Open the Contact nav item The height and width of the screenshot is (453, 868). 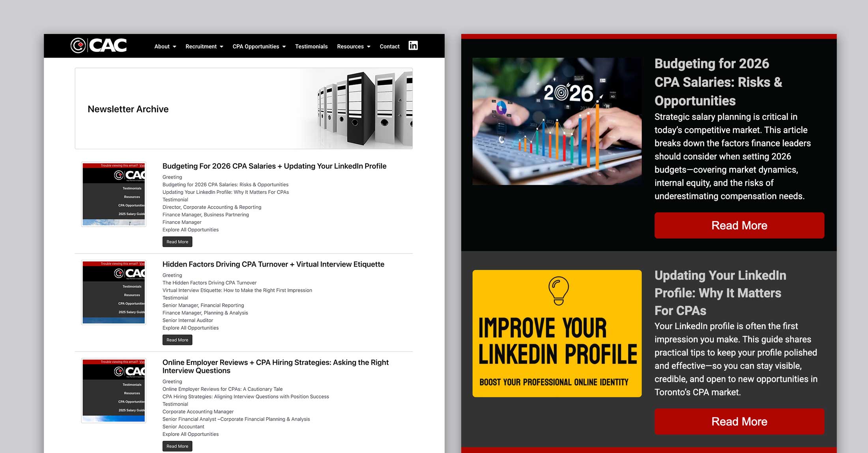click(389, 47)
